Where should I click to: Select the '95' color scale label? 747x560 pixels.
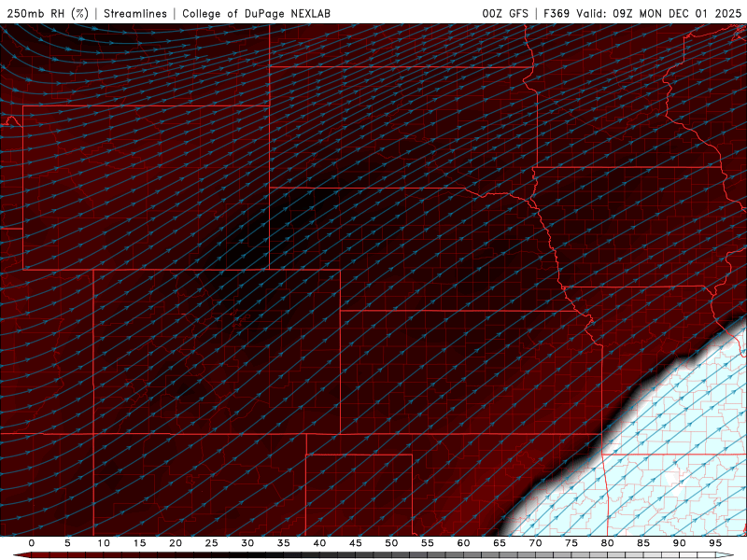pyautogui.click(x=715, y=543)
